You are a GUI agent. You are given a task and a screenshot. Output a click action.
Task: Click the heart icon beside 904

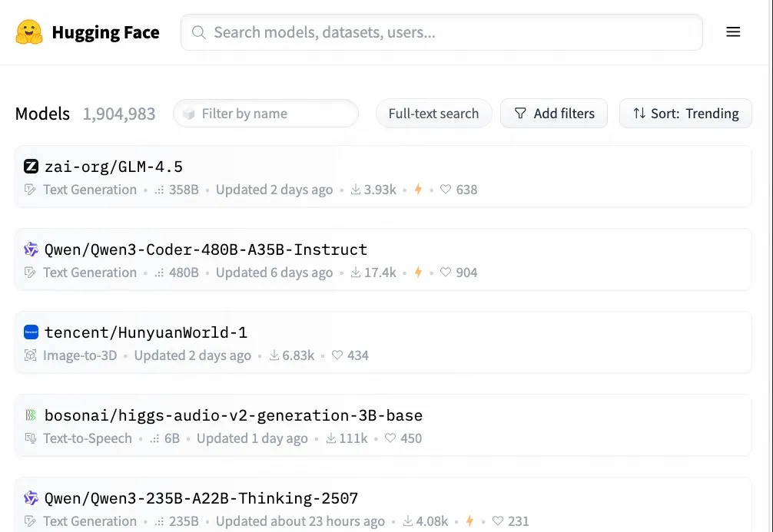(x=446, y=272)
